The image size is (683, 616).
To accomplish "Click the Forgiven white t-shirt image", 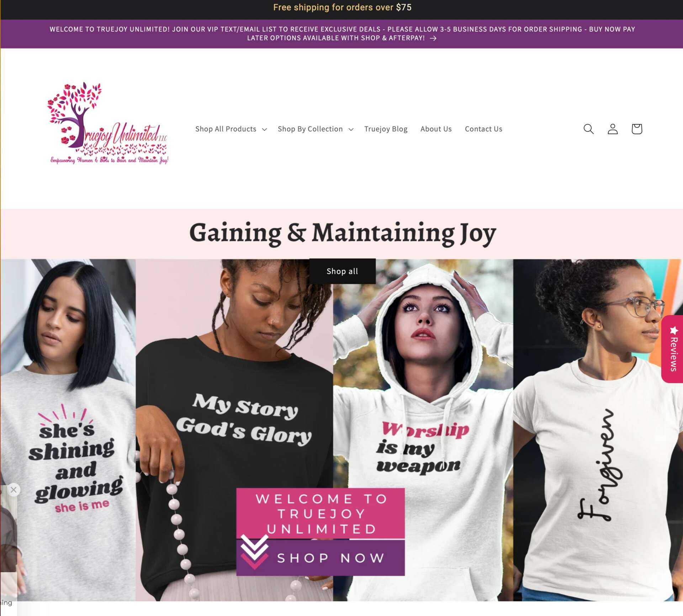I will point(598,430).
